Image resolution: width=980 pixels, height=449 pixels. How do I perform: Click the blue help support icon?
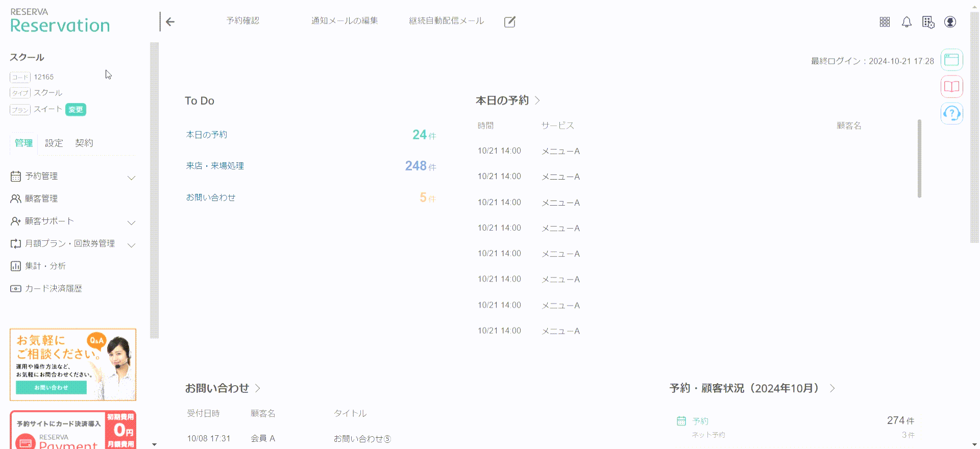tap(951, 113)
